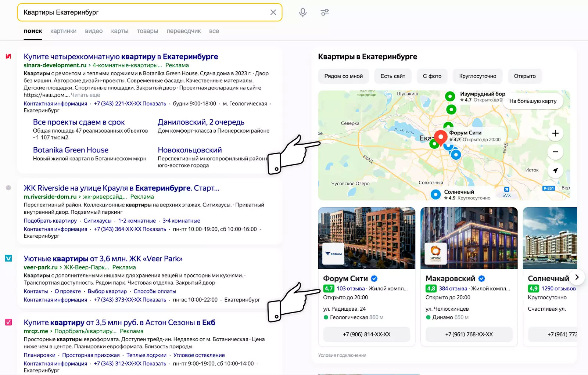This screenshot has height=375, width=588.
Task: Click the sinara-development favicon icon
Action: coord(8,56)
